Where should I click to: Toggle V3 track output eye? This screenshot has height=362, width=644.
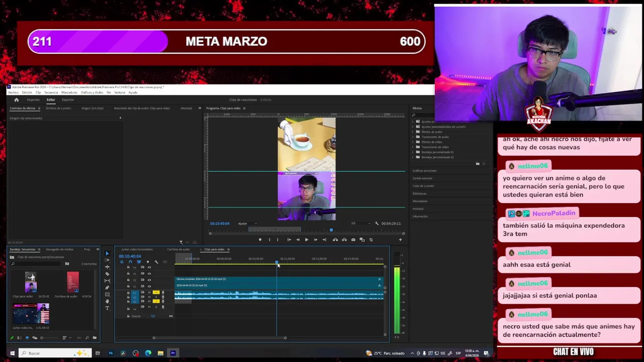(149, 274)
